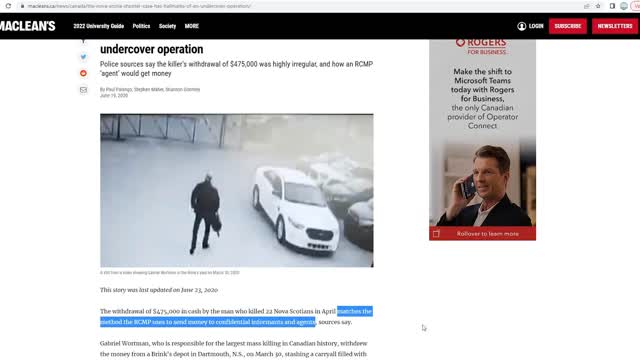Go to Maclean's home via logo

[x=27, y=26]
